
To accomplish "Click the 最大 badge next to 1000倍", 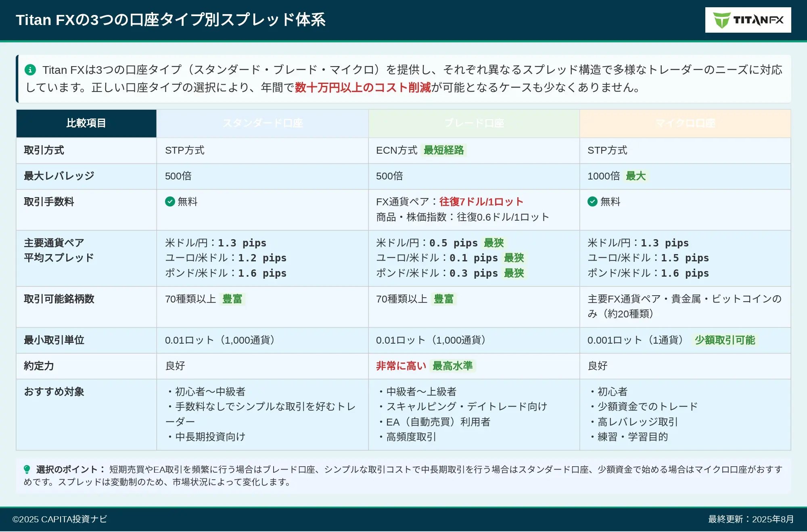I will click(636, 176).
